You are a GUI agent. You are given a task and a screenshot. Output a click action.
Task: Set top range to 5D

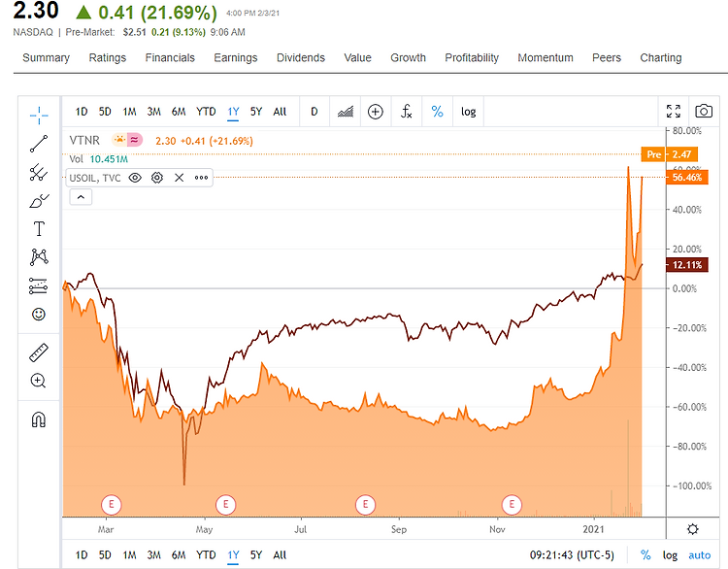point(105,112)
